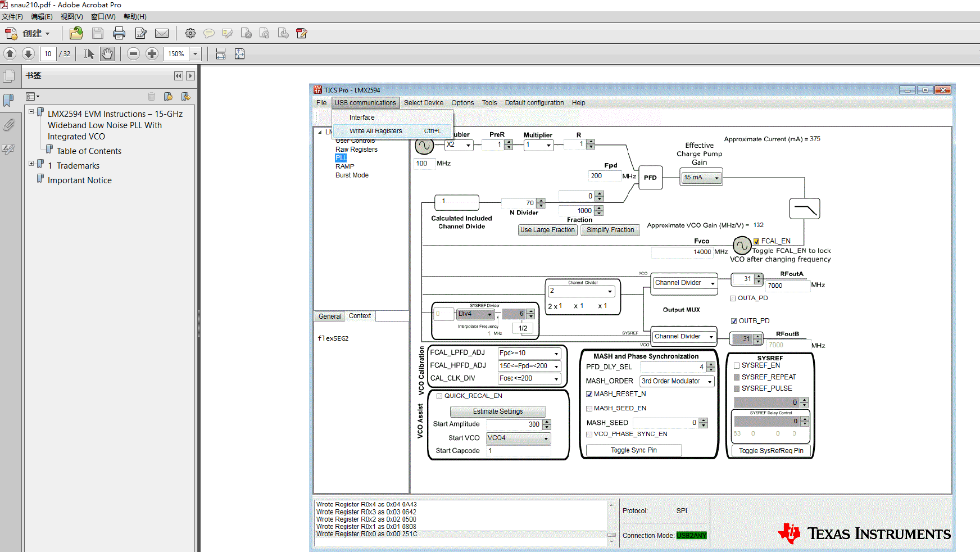
Task: Click the new bookmark icon in the bookmarks panel
Action: click(x=168, y=97)
